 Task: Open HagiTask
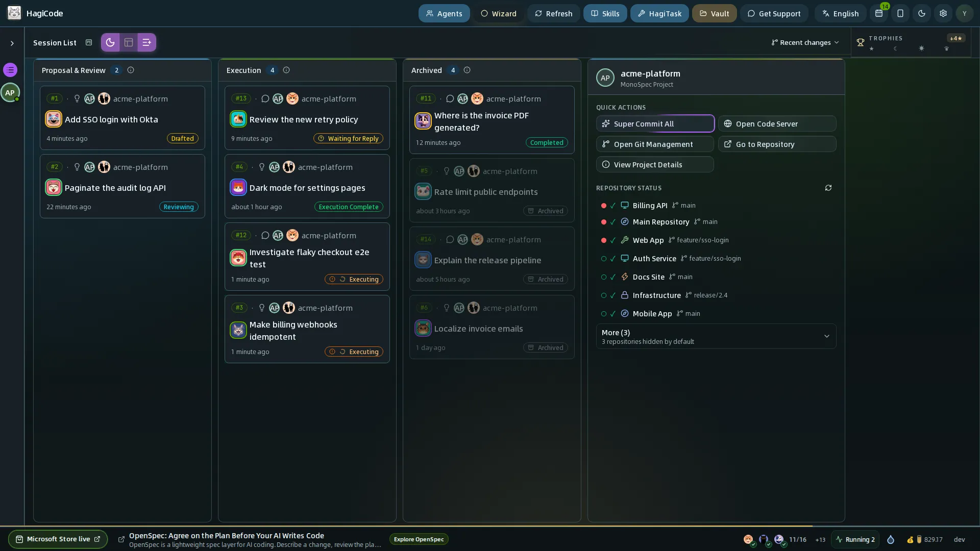pos(659,13)
